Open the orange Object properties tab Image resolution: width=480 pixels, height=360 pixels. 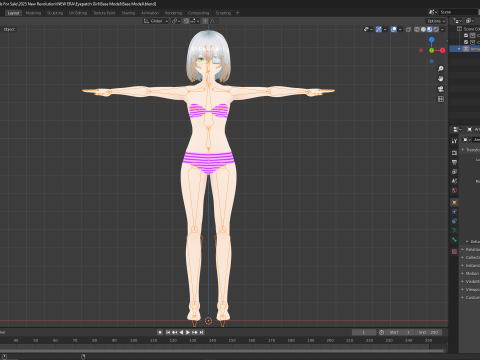pyautogui.click(x=454, y=202)
